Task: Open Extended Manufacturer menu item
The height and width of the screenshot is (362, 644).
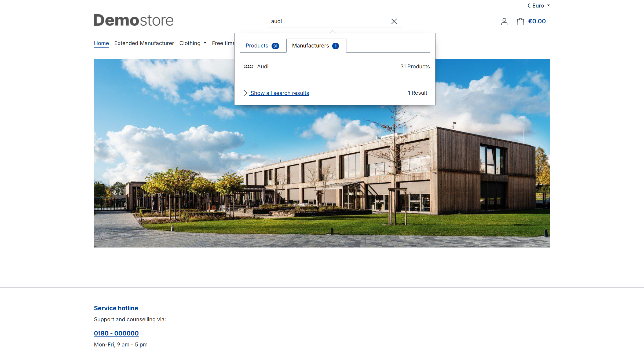Action: (144, 43)
